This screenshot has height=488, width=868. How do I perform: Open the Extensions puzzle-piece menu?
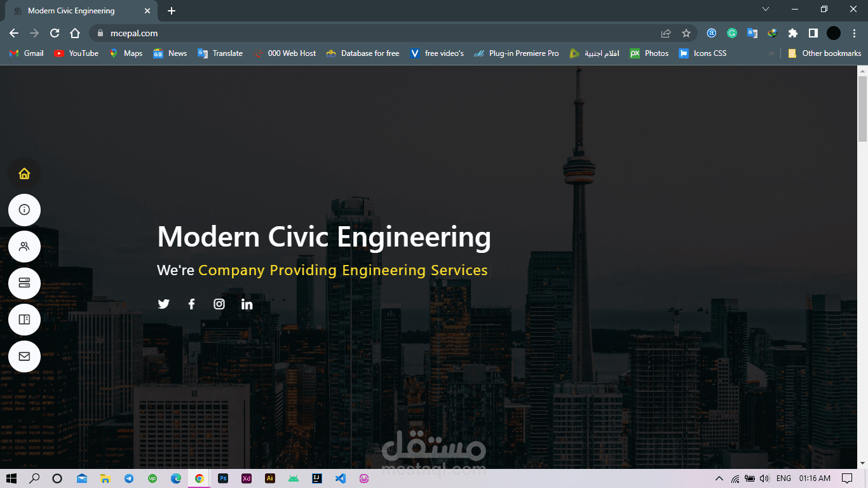tap(793, 33)
